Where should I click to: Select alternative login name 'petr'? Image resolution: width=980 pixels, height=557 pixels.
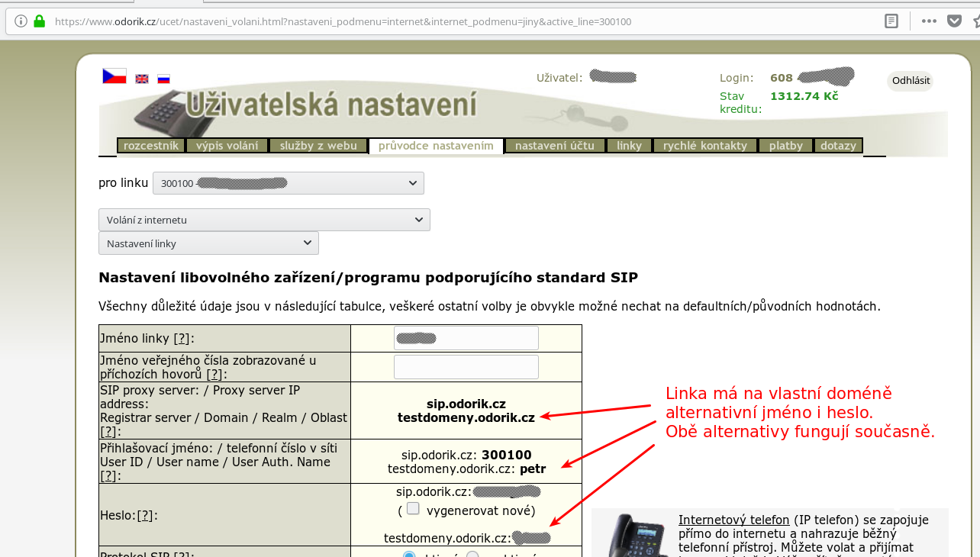coord(533,468)
